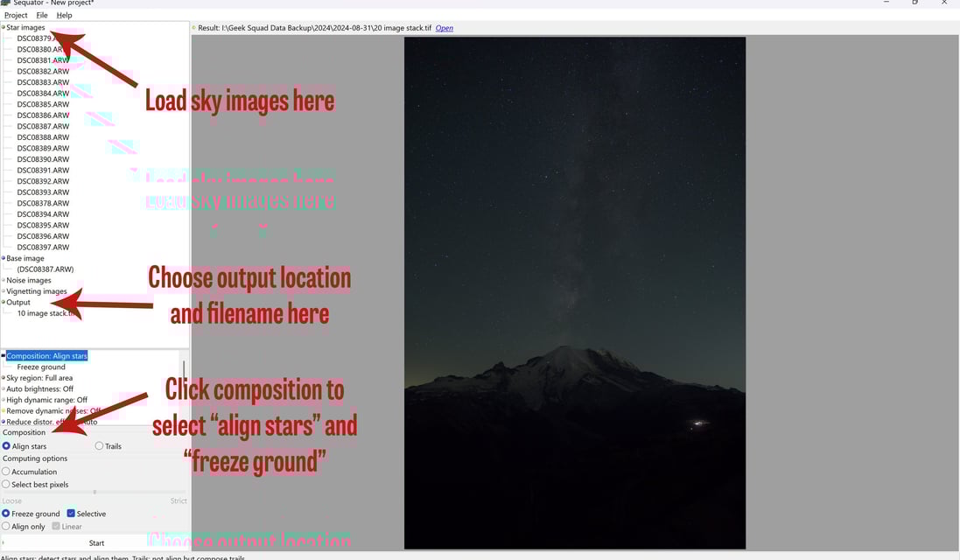Choose the Select best pixels radio button

(x=6, y=484)
